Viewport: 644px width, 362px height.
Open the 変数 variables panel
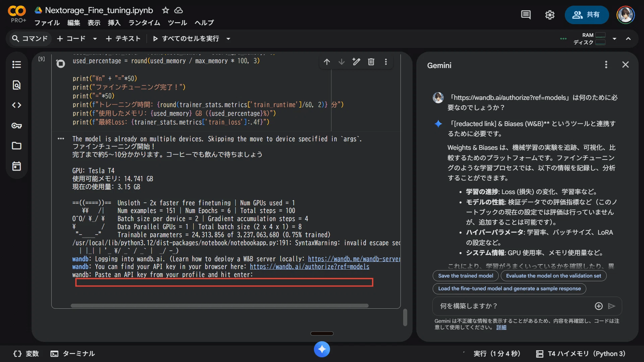coord(26,354)
